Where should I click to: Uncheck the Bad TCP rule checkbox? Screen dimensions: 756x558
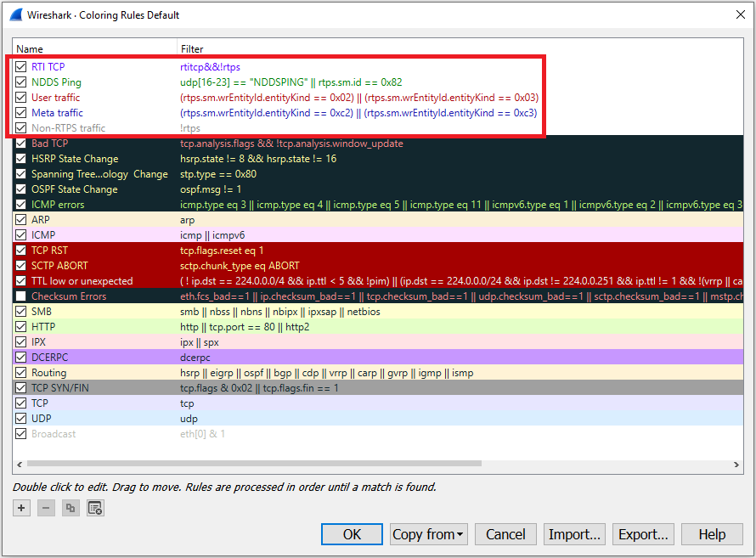pyautogui.click(x=20, y=144)
